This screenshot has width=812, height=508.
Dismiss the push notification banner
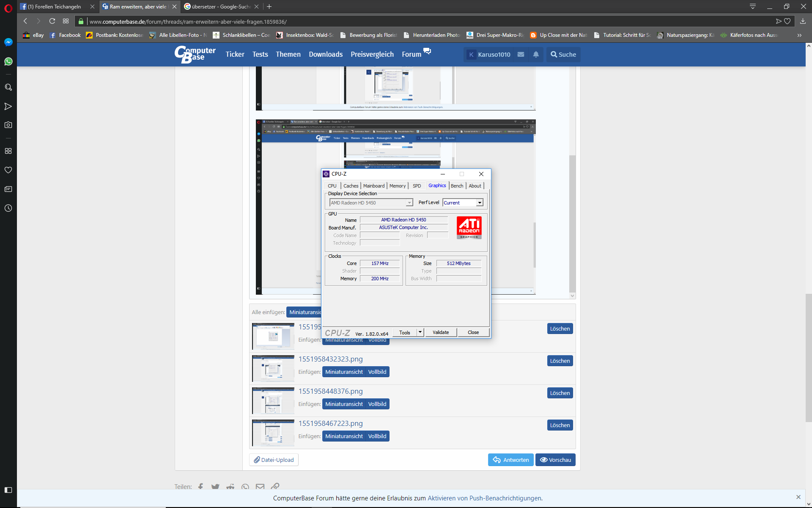798,497
